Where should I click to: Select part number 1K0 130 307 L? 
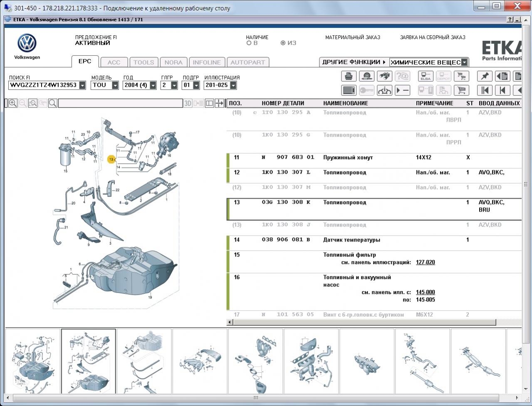pos(286,172)
